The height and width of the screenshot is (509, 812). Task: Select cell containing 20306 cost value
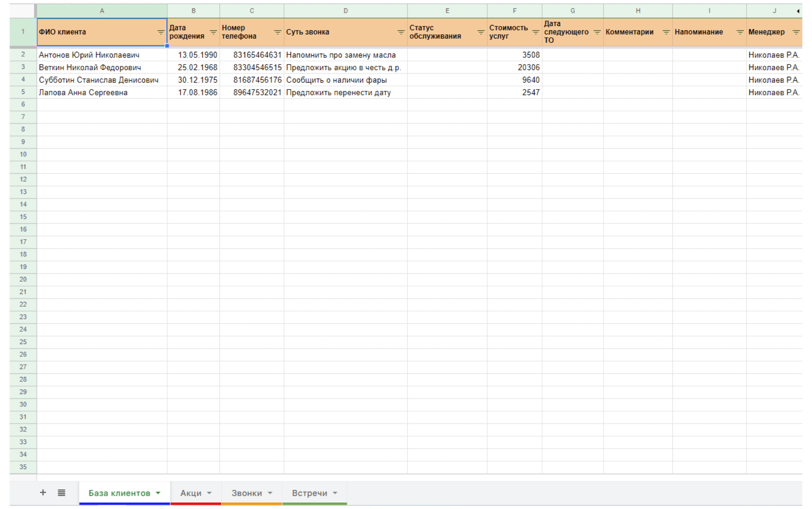coord(514,67)
